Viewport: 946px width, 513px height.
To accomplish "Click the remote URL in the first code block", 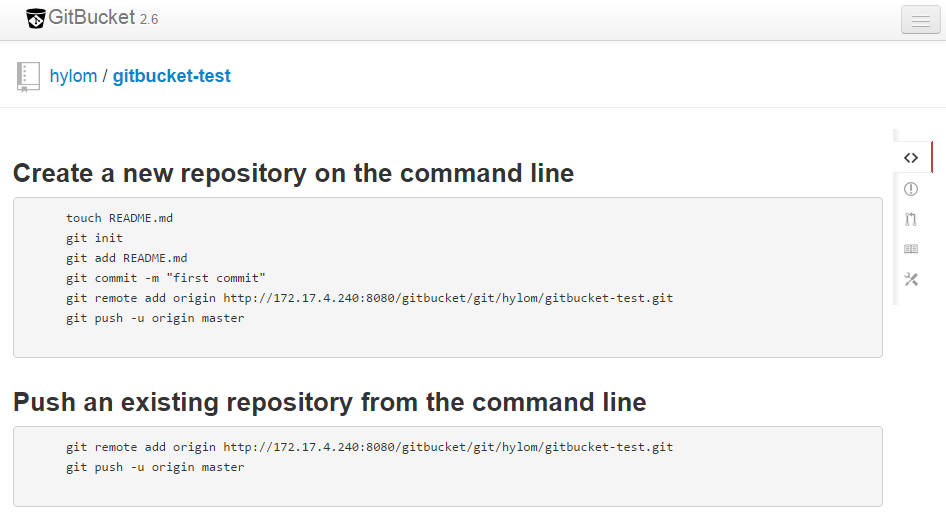I will [x=448, y=298].
